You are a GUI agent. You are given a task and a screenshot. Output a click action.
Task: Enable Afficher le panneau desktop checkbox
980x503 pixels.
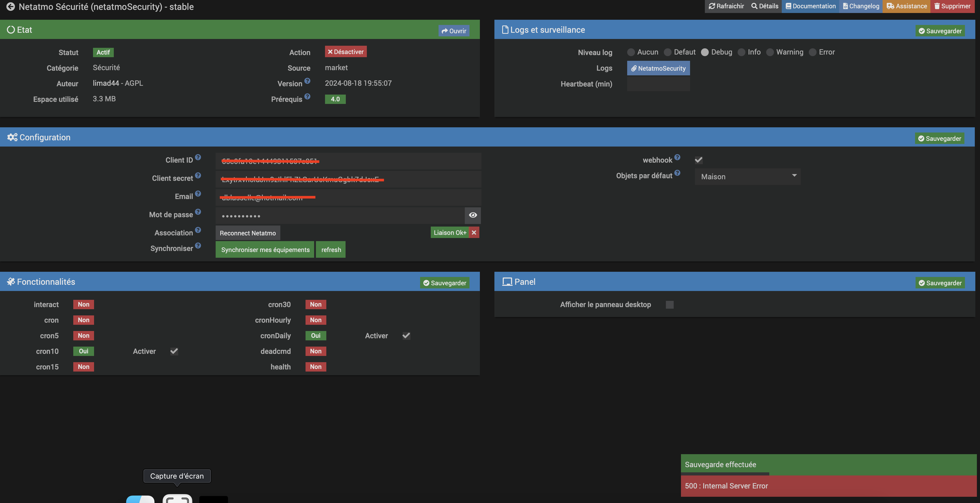click(670, 305)
